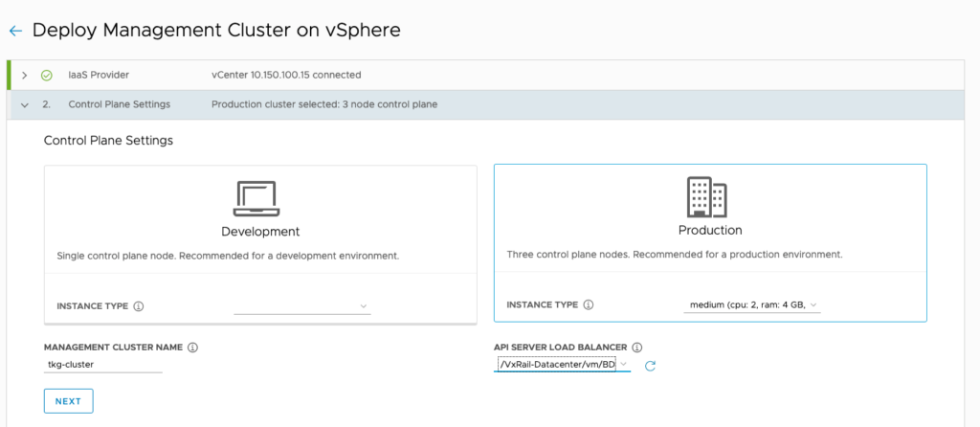Refresh the API server load balancer list
The width and height of the screenshot is (980, 427).
pyautogui.click(x=650, y=366)
